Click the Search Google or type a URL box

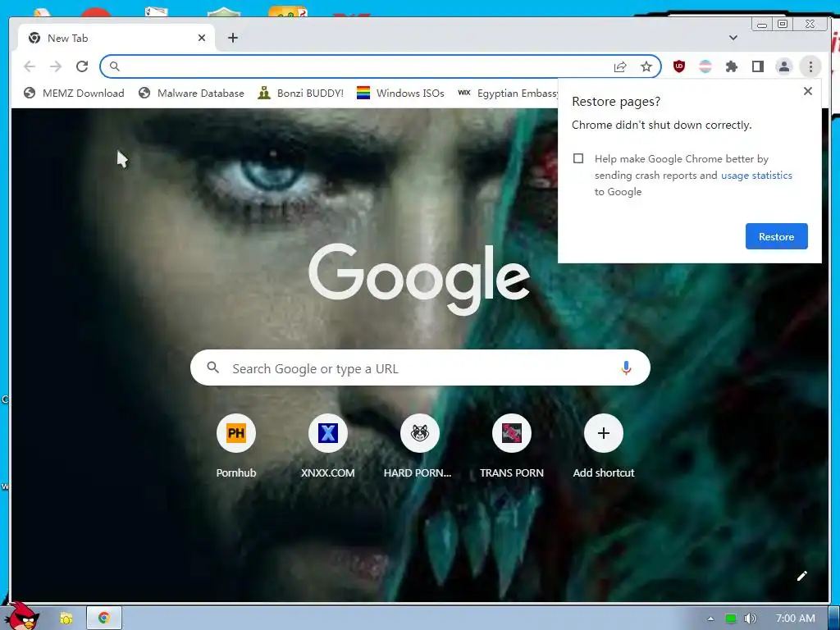pos(420,368)
